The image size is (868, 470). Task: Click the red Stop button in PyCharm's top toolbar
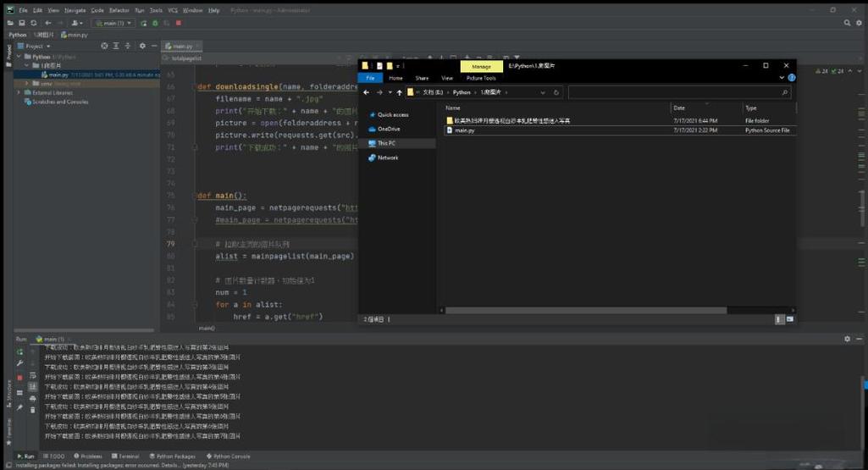pyautogui.click(x=178, y=23)
